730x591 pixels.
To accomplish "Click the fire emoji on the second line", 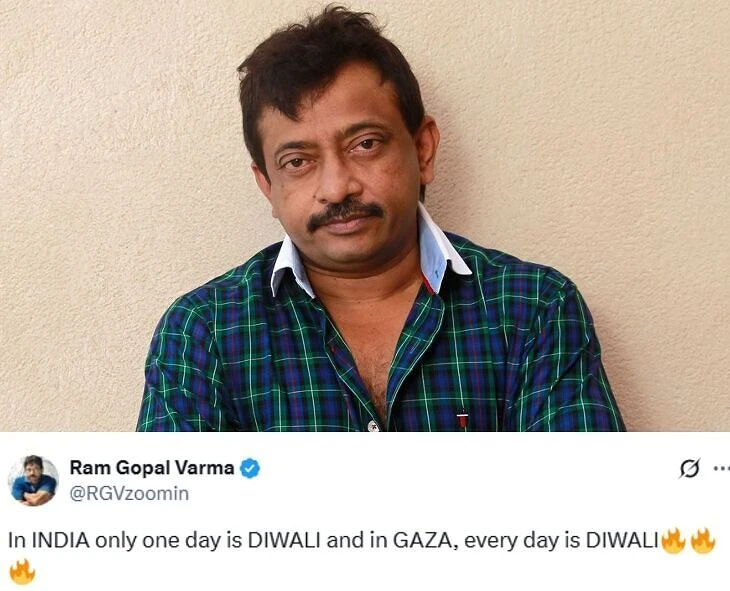I will pos(22,571).
